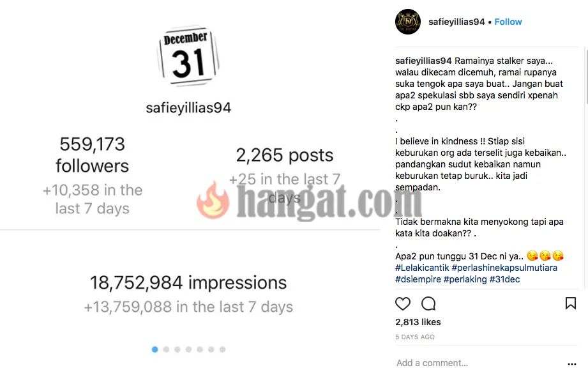Open safieyillias94 profile picture avatar
588x368 pixels.
408,22
